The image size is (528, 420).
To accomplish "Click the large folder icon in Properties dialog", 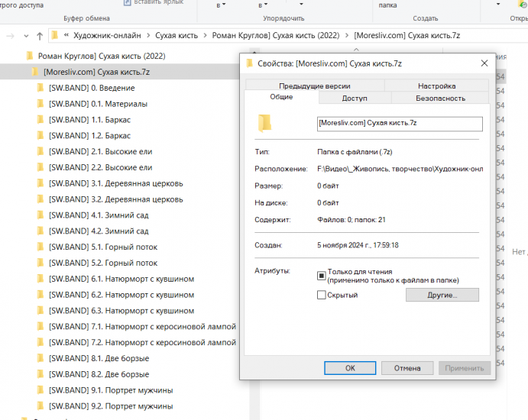I will pos(264,124).
